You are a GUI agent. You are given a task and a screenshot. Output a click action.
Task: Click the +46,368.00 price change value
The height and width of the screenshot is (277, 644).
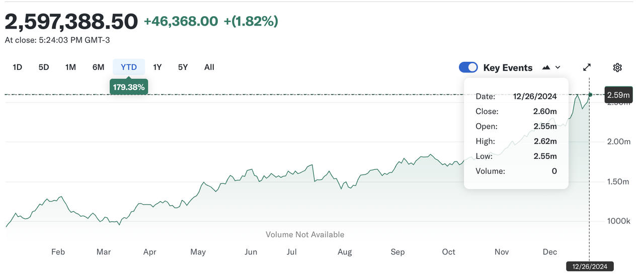181,21
